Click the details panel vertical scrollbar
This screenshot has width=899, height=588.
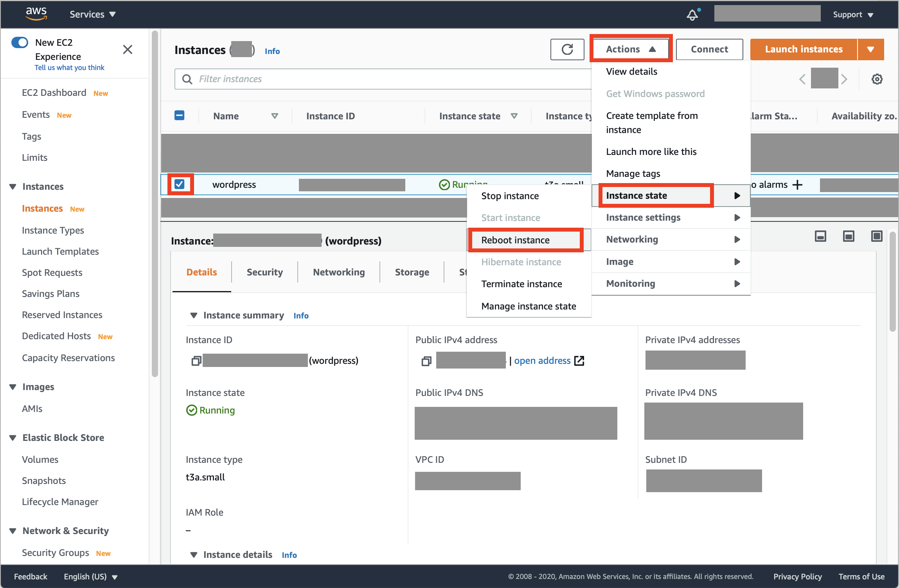(x=892, y=282)
